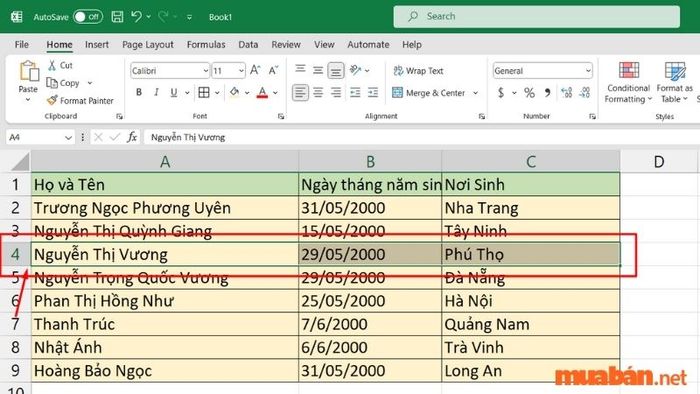This screenshot has height=394, width=700.
Task: Open the Merge & Center dropdown arrow
Action: [475, 93]
